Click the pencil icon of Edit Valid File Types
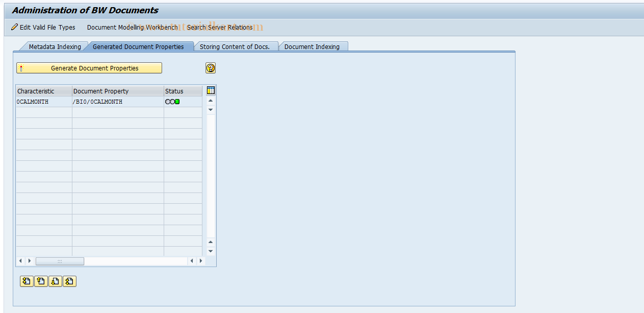 14,27
